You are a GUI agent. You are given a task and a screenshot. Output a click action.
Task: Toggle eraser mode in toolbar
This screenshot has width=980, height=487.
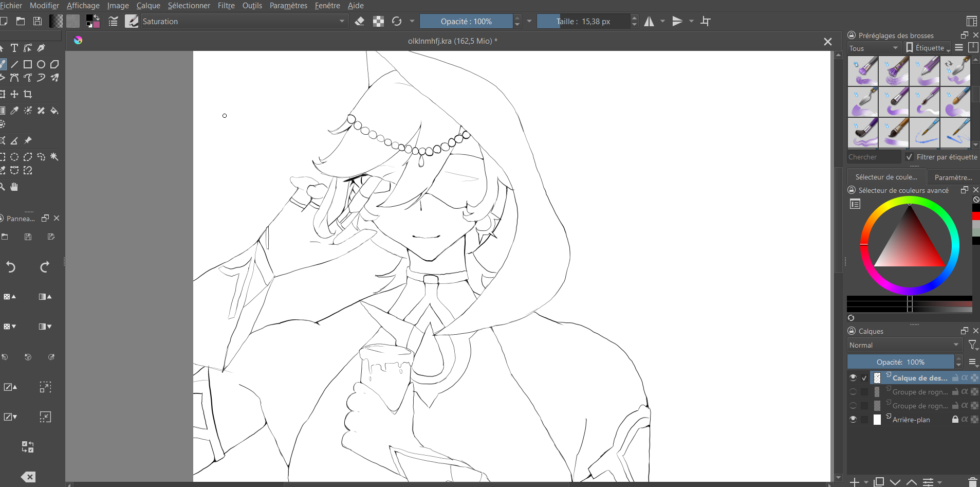360,21
